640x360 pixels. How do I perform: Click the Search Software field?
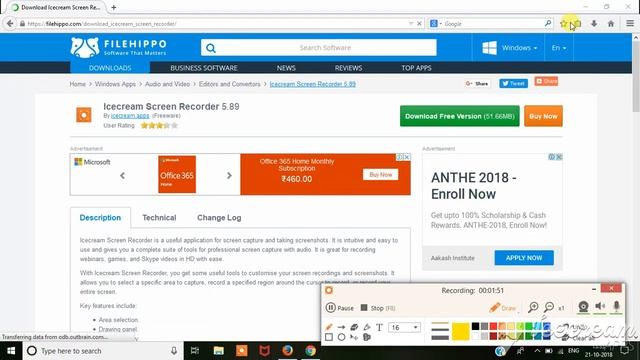318,48
